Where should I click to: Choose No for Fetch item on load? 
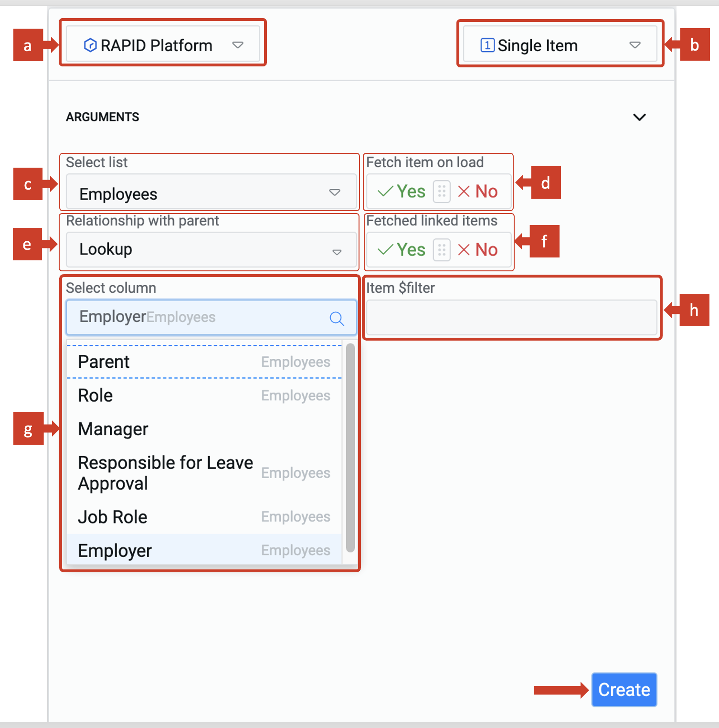477,192
